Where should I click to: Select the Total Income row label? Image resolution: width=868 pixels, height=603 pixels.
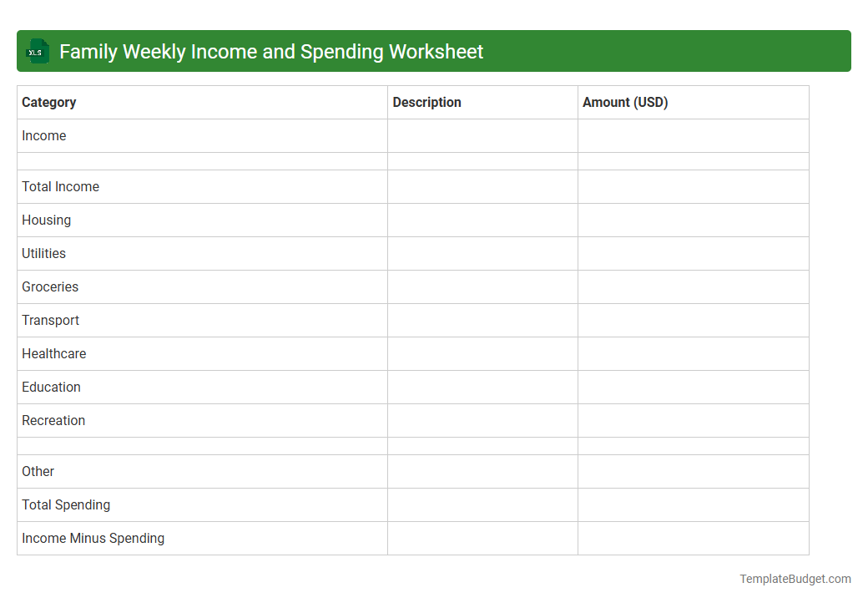point(60,186)
